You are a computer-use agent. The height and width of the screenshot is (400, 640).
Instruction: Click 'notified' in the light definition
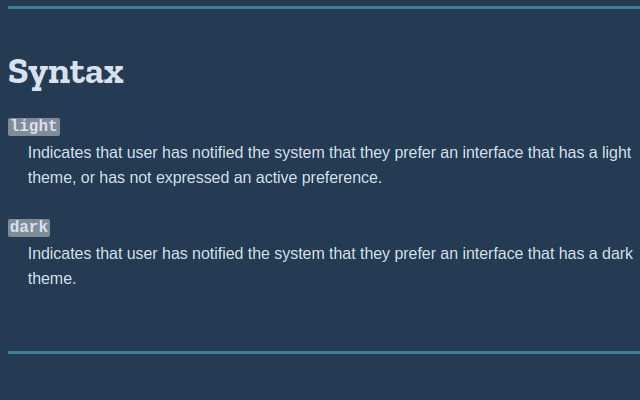coord(218,153)
